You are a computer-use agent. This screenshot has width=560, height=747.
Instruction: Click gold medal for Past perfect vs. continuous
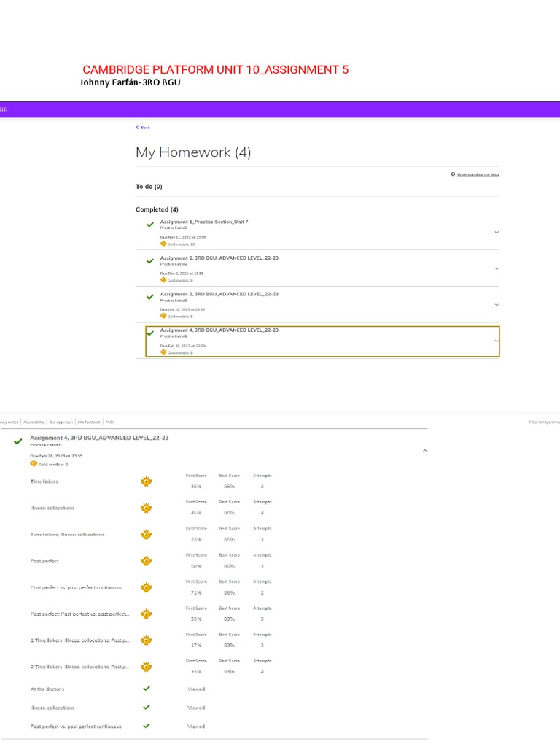[x=146, y=587]
